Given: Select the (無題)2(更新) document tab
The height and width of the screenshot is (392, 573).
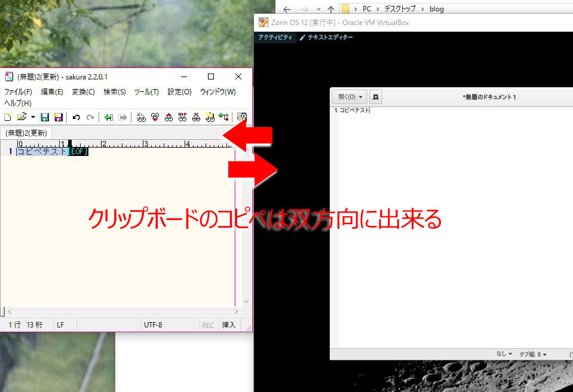Looking at the screenshot, I should tap(26, 133).
